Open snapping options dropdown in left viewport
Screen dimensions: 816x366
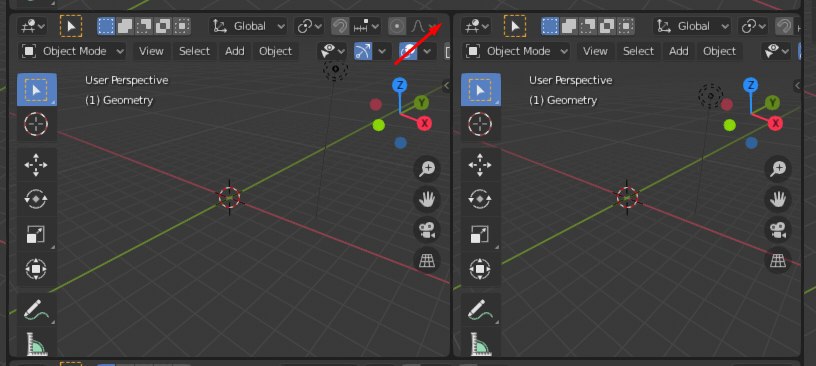pyautogui.click(x=366, y=26)
